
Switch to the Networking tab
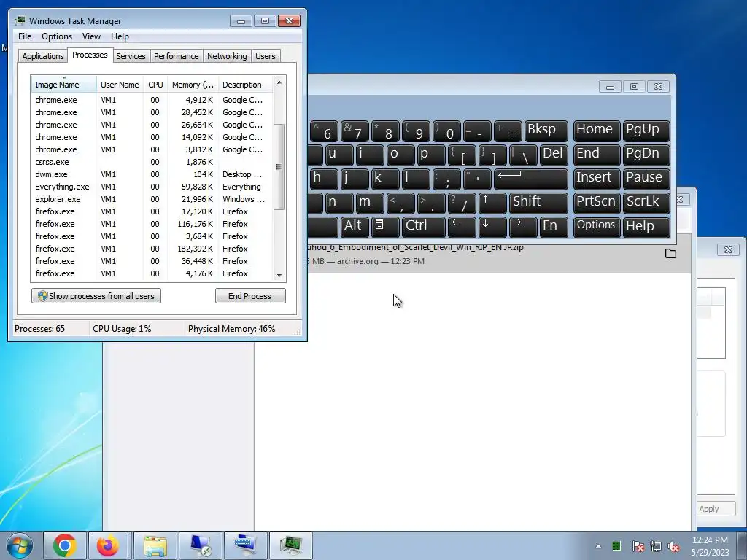click(x=227, y=56)
